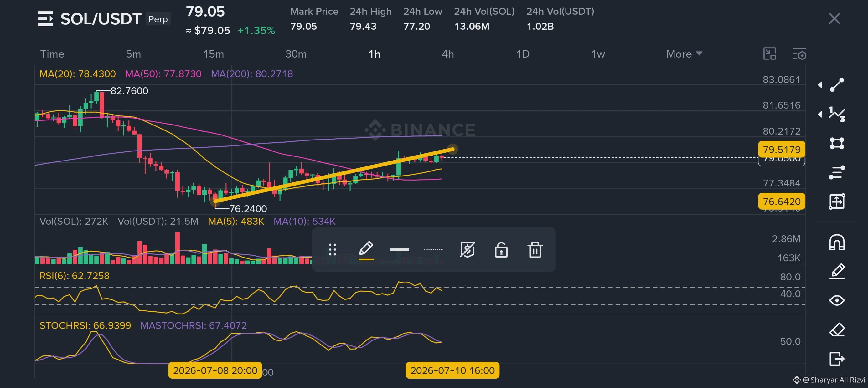The width and height of the screenshot is (868, 388).
Task: Hide all drawings with the eye icon
Action: pos(837,300)
